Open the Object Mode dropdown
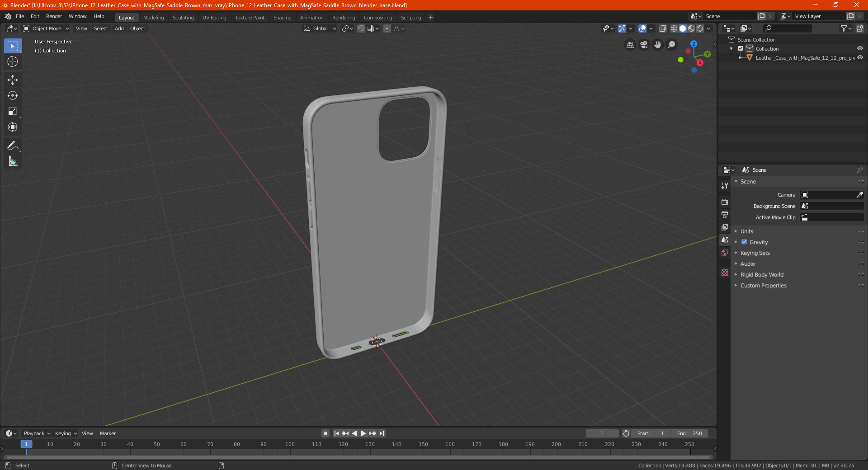This screenshot has height=470, width=868. (x=46, y=28)
